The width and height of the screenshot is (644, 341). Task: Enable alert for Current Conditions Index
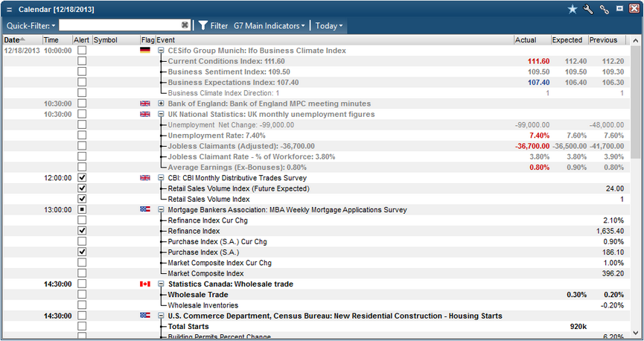point(82,61)
